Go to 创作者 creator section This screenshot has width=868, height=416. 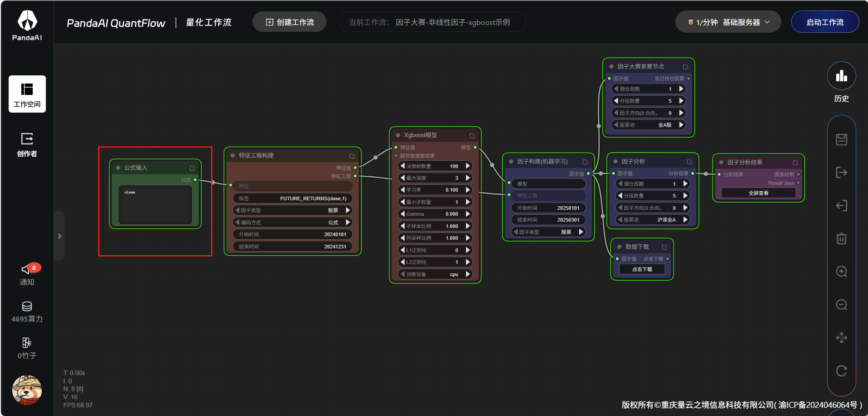pos(27,144)
